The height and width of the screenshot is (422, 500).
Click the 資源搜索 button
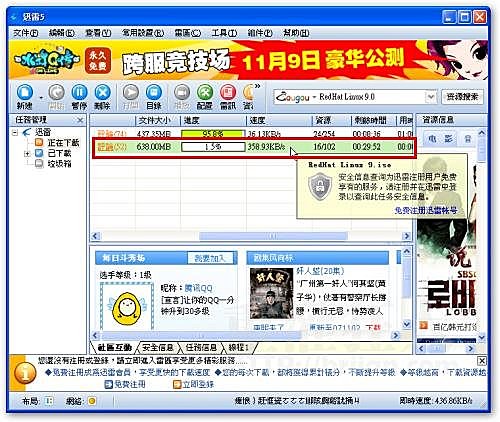462,97
